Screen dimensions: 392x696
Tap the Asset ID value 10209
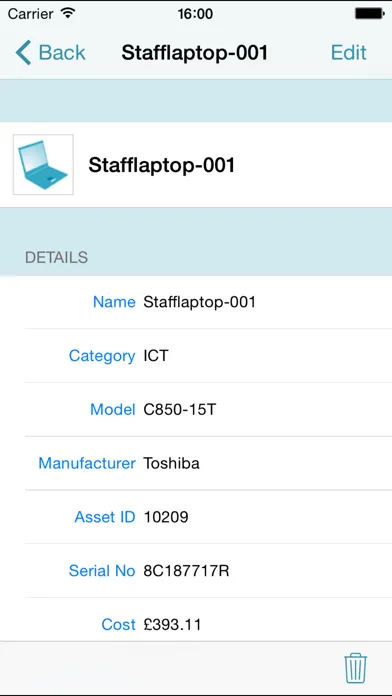pyautogui.click(x=166, y=517)
